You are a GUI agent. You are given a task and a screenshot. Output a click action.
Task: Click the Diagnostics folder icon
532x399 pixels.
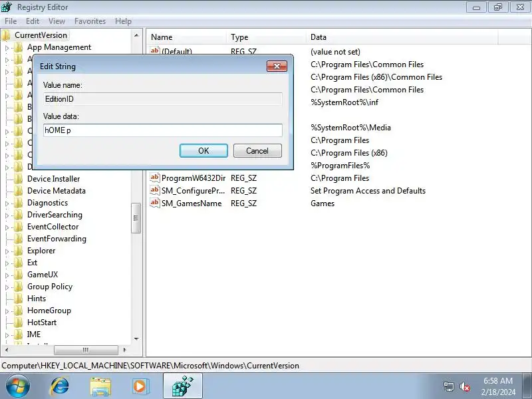19,203
